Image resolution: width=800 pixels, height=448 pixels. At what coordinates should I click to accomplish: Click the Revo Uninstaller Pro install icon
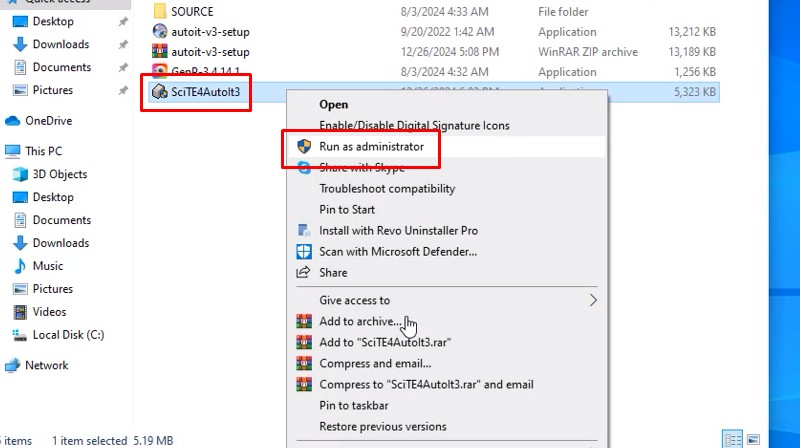pyautogui.click(x=304, y=231)
